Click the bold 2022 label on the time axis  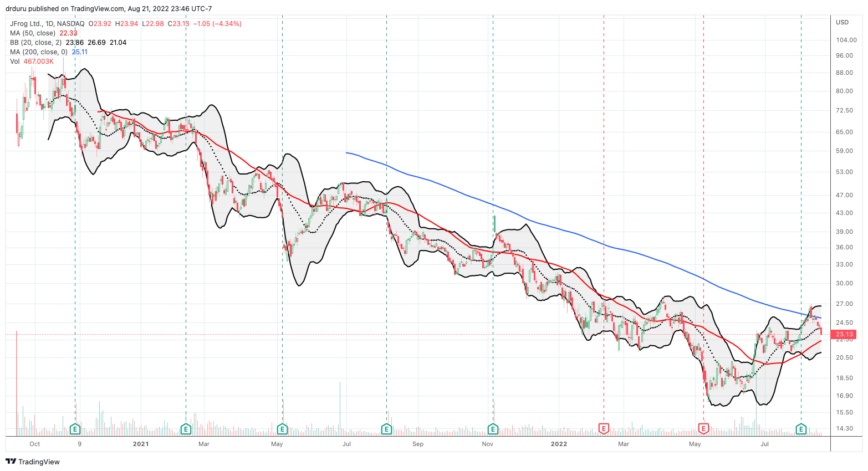point(559,444)
